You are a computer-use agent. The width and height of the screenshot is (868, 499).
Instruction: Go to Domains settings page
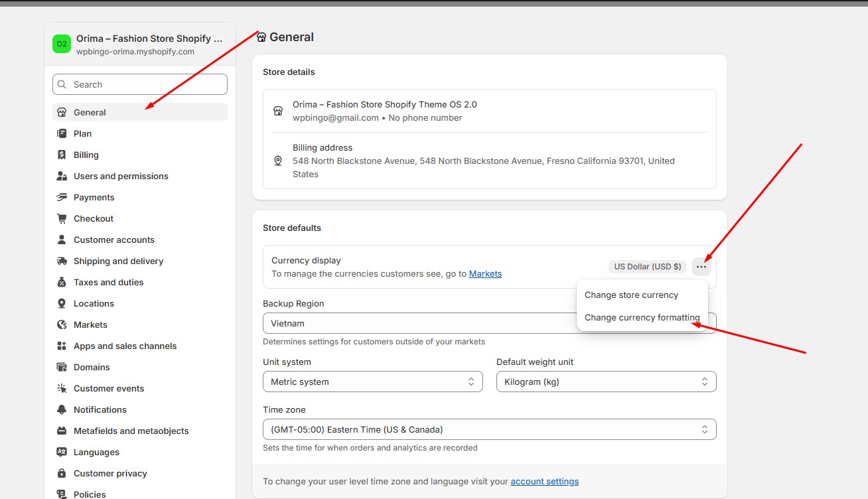tap(92, 367)
